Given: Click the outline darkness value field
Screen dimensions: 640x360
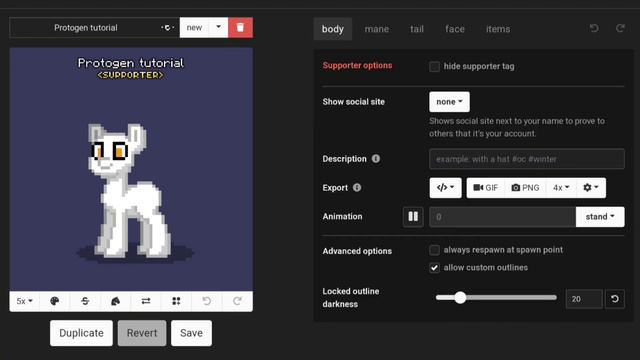Looking at the screenshot, I should click(584, 299).
